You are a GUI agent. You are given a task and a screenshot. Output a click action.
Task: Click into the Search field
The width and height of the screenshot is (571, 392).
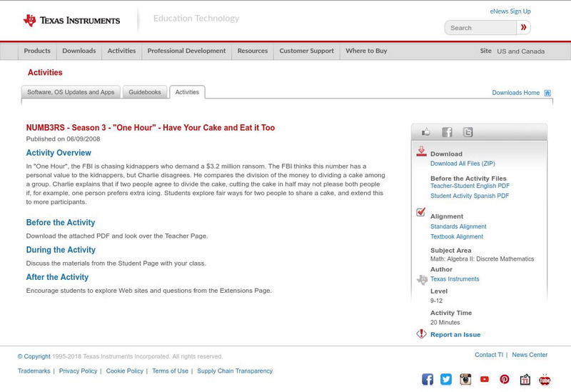pyautogui.click(x=480, y=28)
